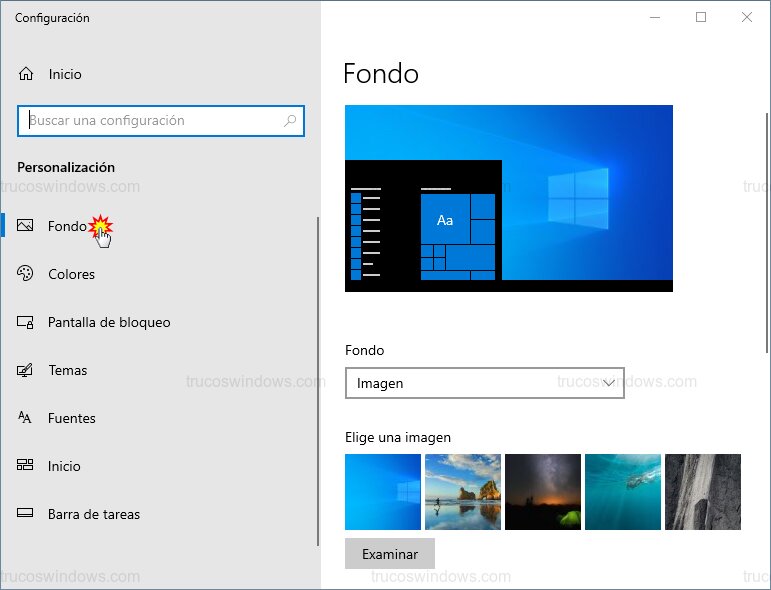
Task: Expand the Fondo dropdown showing Imagen
Action: click(484, 383)
